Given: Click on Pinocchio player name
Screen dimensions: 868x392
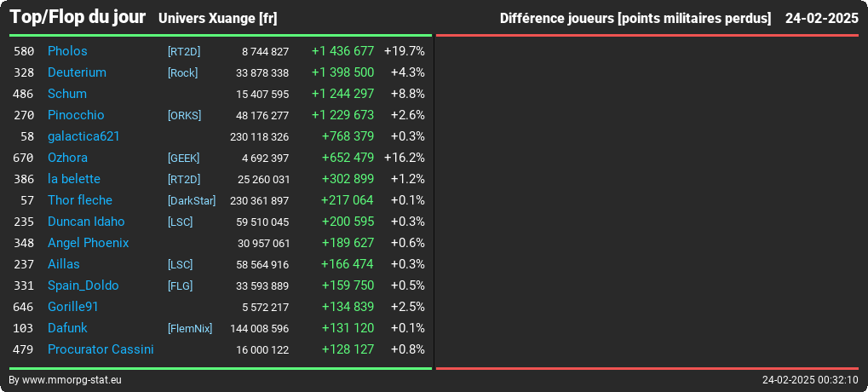Looking at the screenshot, I should tap(76, 115).
